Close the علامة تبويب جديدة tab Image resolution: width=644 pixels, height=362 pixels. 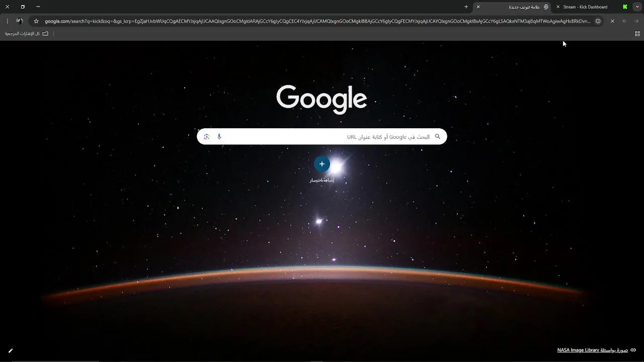pyautogui.click(x=478, y=7)
